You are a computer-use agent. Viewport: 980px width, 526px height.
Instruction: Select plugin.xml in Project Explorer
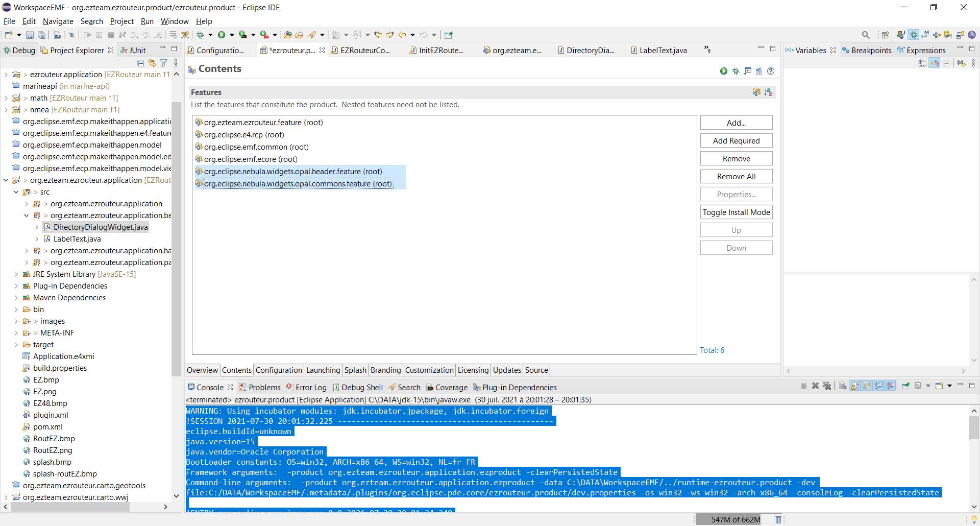pos(51,415)
